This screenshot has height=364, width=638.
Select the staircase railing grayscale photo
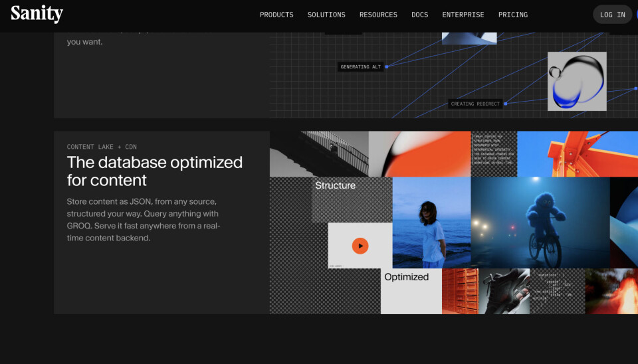point(319,153)
